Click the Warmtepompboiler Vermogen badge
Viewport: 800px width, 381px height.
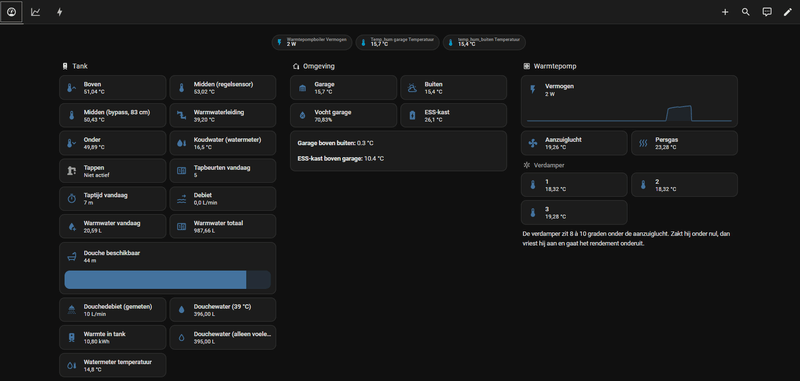[x=312, y=42]
